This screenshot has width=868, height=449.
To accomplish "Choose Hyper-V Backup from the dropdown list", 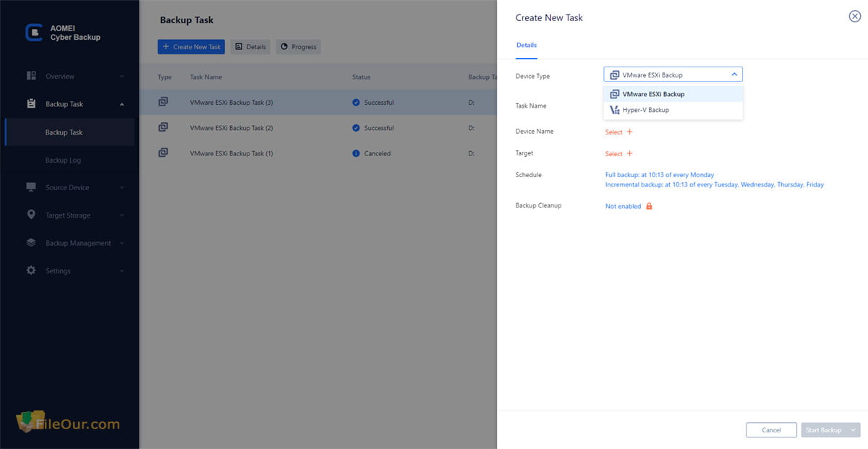I will [673, 110].
